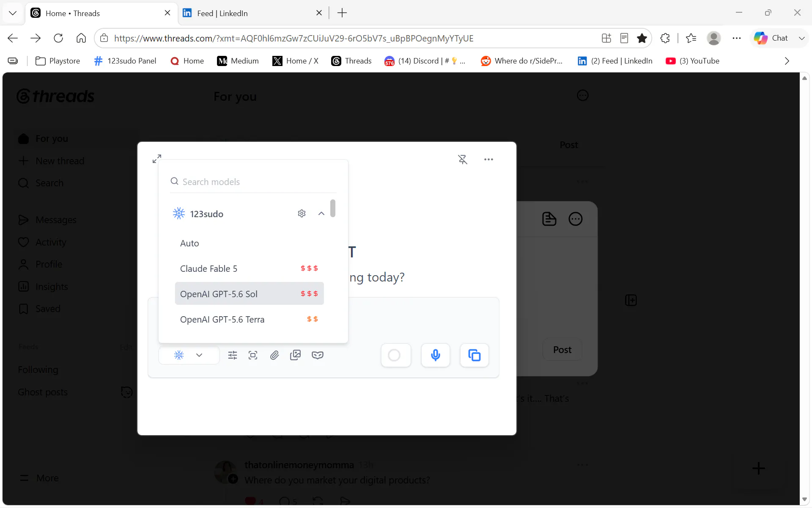Open the 123sudo Panel bookmark
This screenshot has height=508, width=812.
point(125,61)
